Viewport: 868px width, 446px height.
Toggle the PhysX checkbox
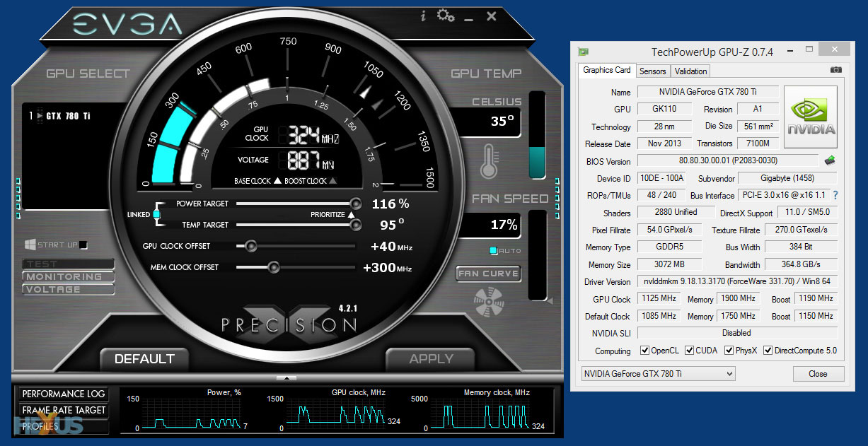(x=729, y=351)
